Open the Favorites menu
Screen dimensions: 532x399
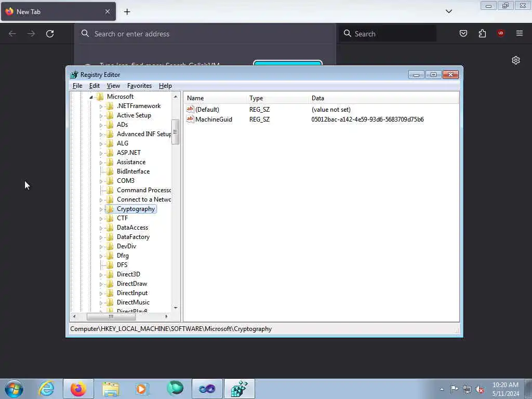tap(139, 86)
